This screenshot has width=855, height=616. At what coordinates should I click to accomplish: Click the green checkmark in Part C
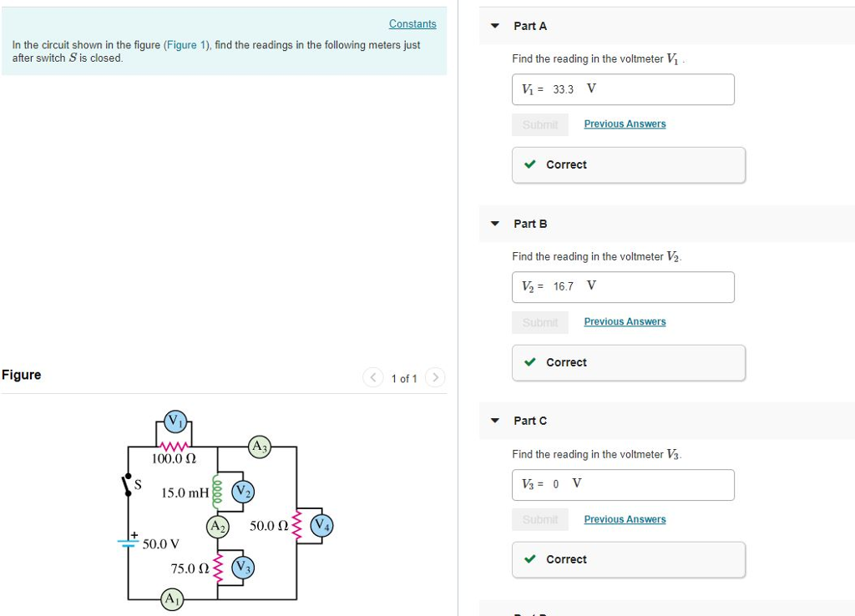pyautogui.click(x=529, y=559)
